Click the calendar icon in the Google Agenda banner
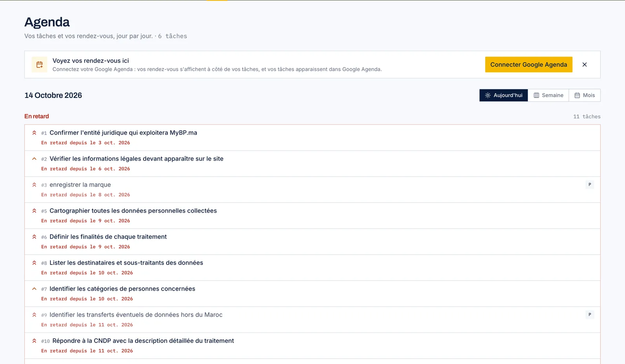Screen dimensions: 625x364 click(39, 65)
